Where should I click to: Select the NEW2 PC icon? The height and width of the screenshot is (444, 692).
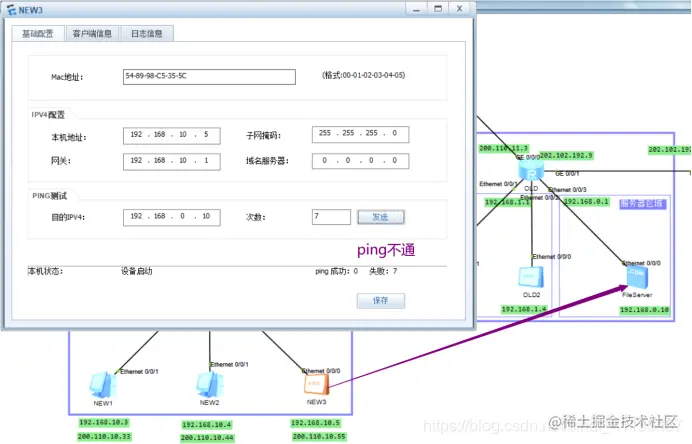coord(210,385)
